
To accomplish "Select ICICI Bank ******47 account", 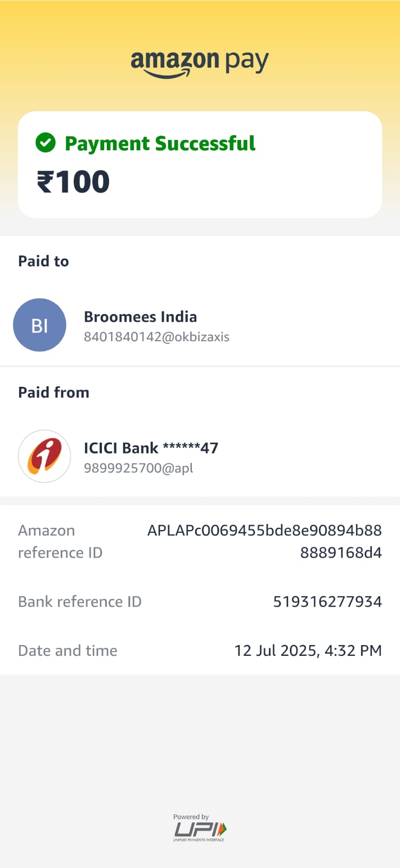I will click(151, 448).
